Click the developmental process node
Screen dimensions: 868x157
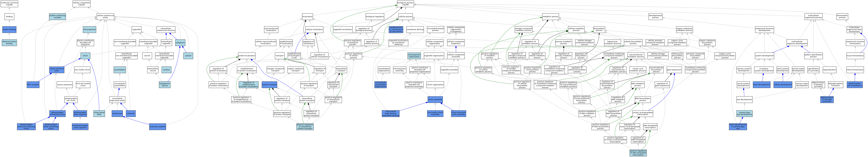(655, 16)
